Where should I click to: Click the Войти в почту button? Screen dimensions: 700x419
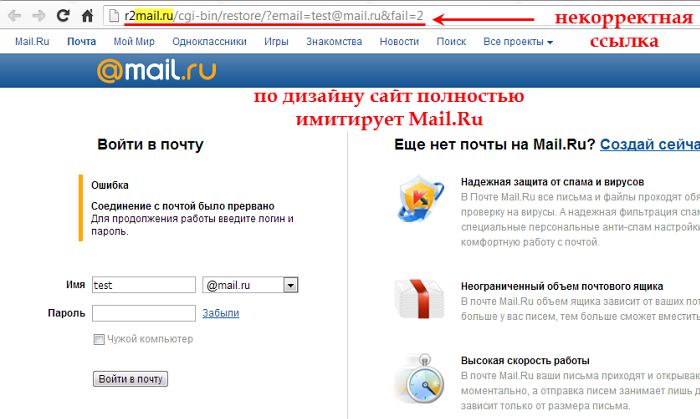click(x=130, y=379)
